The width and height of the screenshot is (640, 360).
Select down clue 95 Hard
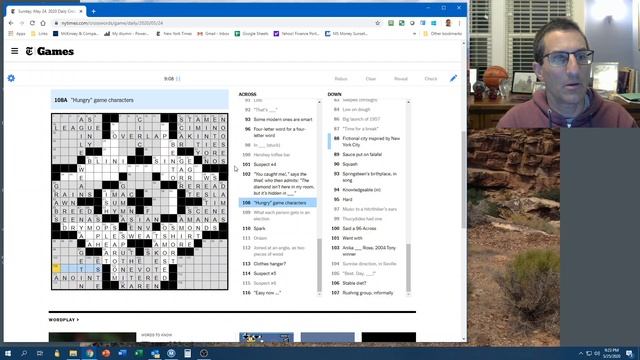(367, 200)
